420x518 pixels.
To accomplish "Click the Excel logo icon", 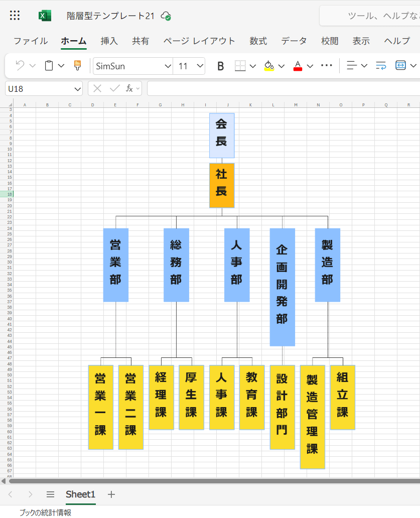I will click(x=45, y=16).
